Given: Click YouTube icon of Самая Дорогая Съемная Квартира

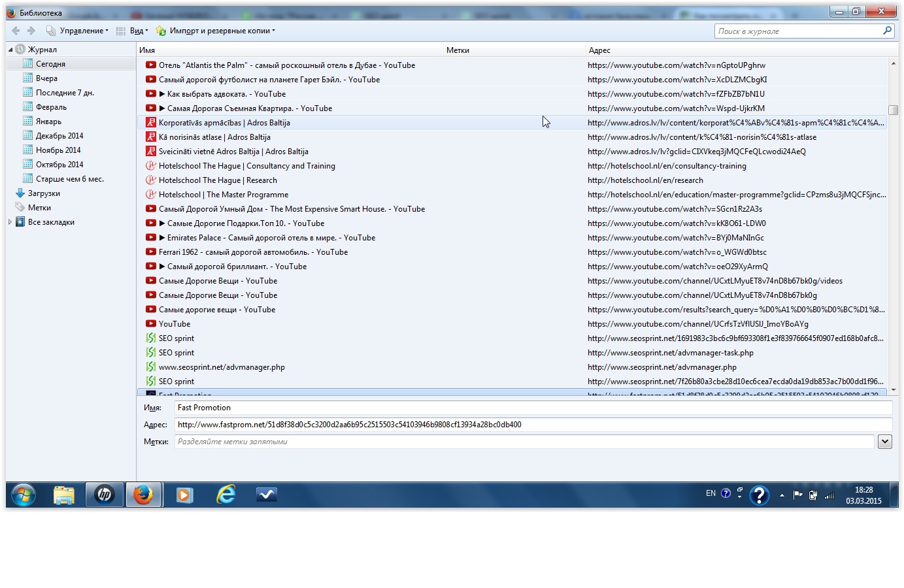Looking at the screenshot, I should 151,108.
